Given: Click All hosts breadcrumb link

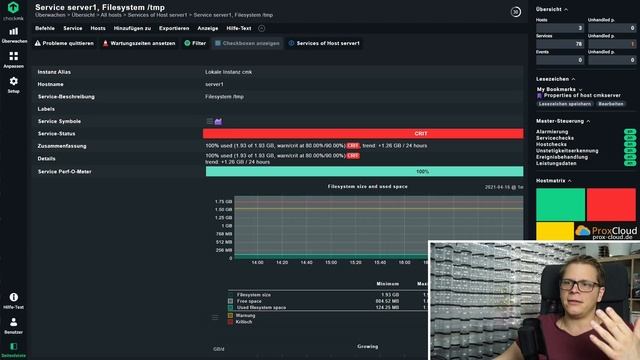Looking at the screenshot, I should coord(111,15).
